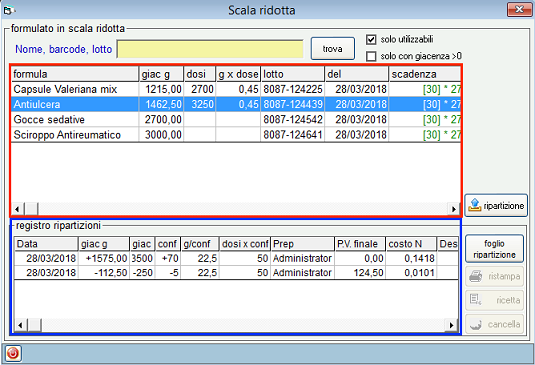Open the 'foglio ripartizione' button
The height and width of the screenshot is (365, 535).
point(494,249)
